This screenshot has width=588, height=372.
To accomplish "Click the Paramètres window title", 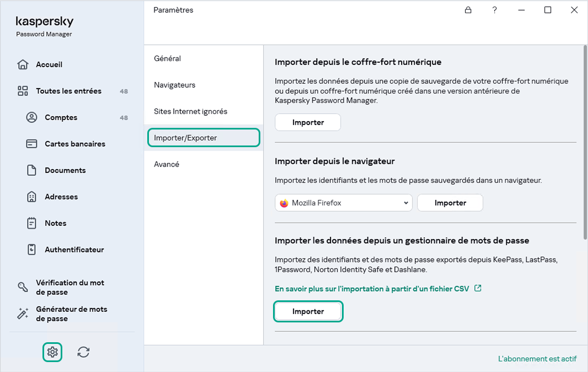I will [173, 10].
